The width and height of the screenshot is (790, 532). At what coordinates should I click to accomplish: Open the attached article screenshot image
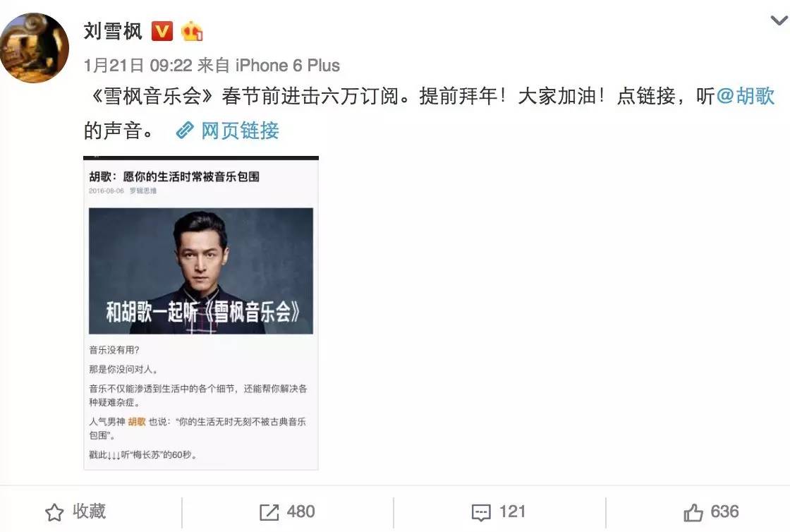(x=201, y=313)
